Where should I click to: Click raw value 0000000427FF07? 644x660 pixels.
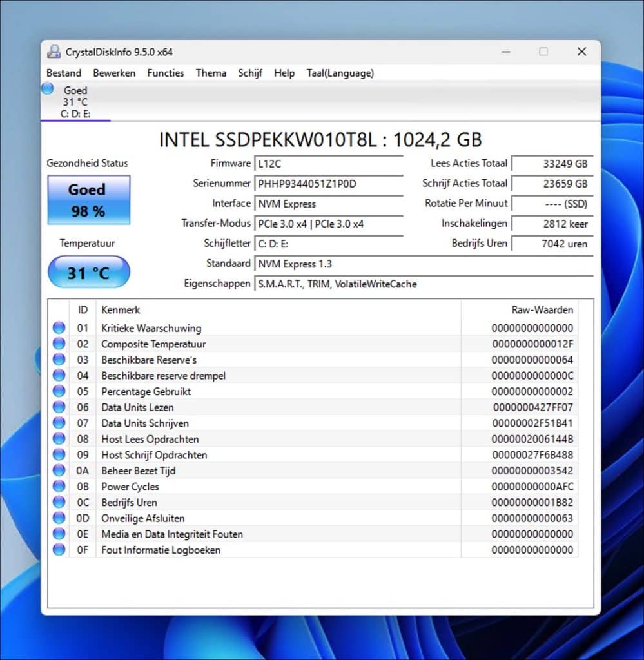pos(533,407)
